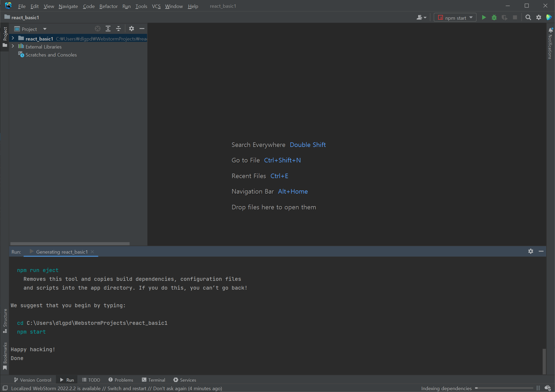Open Project panel options gear
Viewport: 555px width, 392px height.
[132, 29]
